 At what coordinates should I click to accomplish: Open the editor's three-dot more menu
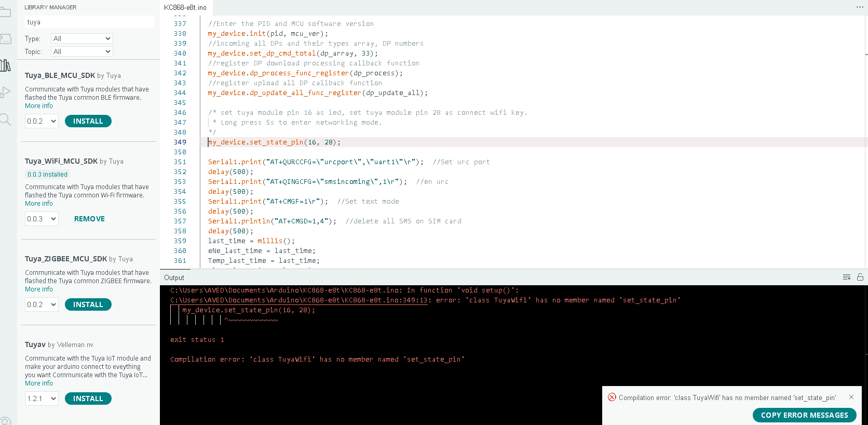860,7
